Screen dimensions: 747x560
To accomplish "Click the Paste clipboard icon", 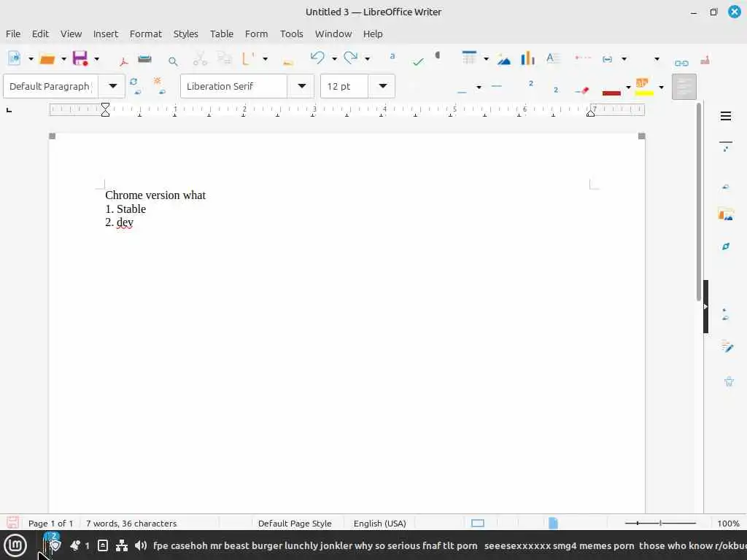I will tap(249, 58).
